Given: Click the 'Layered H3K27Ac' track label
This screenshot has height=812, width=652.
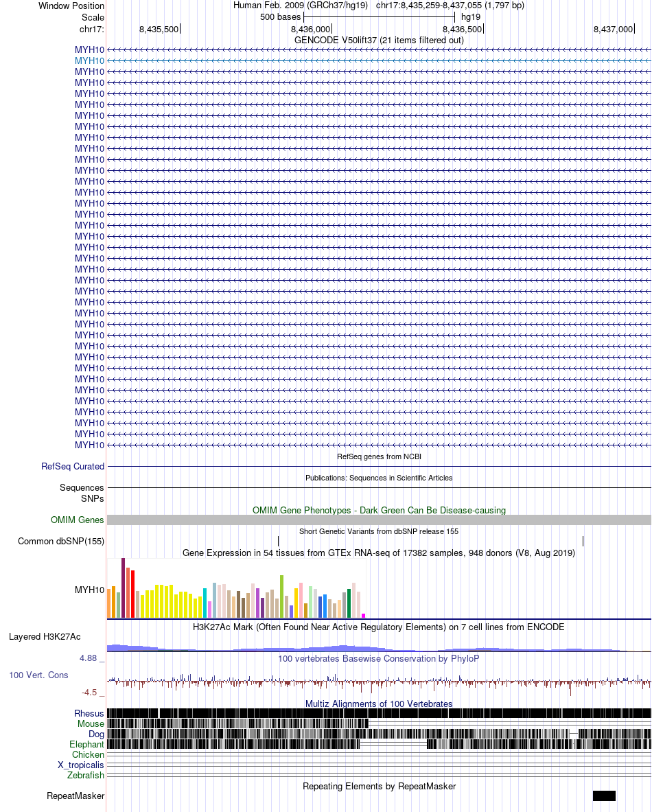Looking at the screenshot, I should [45, 636].
